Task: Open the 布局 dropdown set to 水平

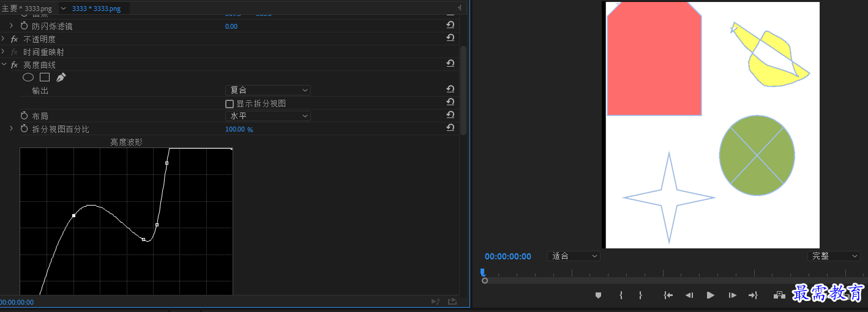Action: [x=268, y=116]
